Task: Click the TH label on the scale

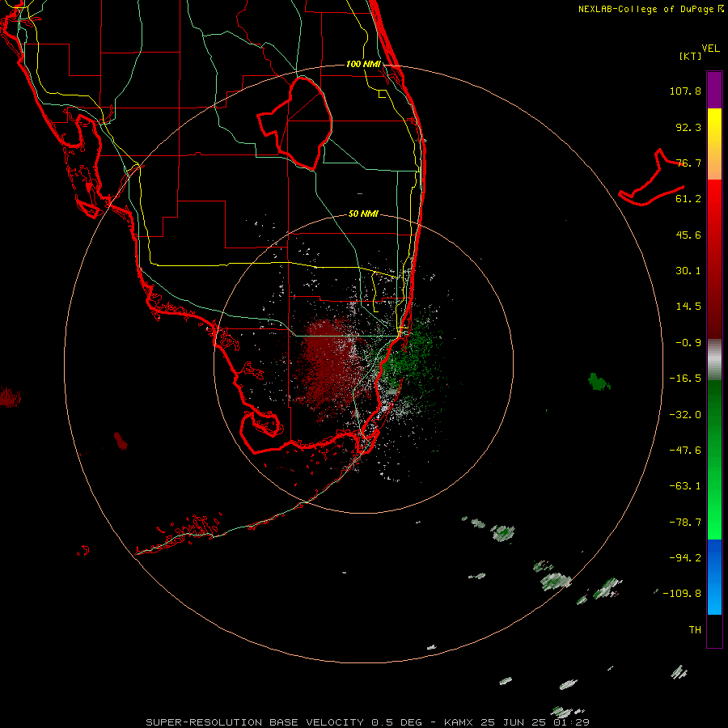Action: point(695,630)
